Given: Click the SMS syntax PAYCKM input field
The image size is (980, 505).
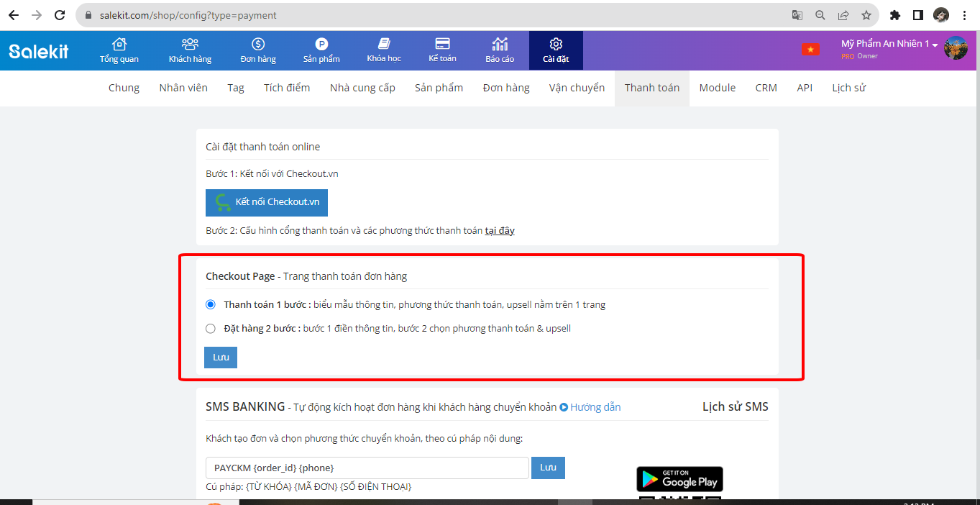Looking at the screenshot, I should point(367,468).
